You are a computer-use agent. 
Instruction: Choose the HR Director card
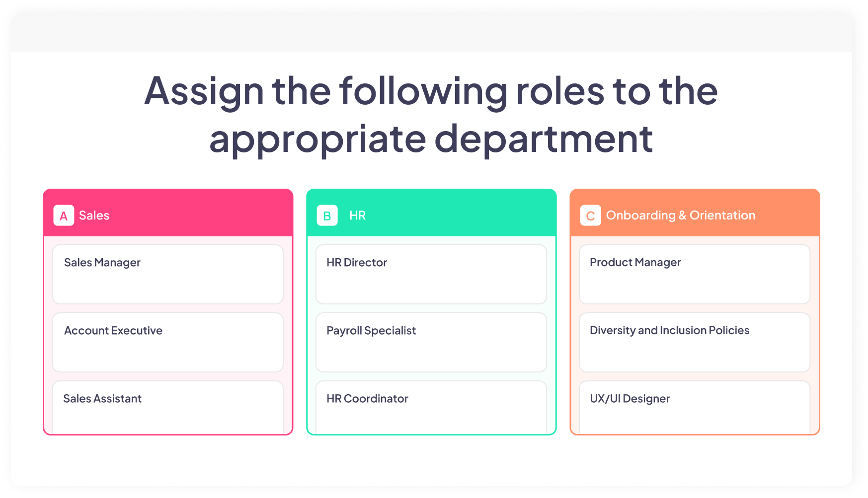click(431, 274)
